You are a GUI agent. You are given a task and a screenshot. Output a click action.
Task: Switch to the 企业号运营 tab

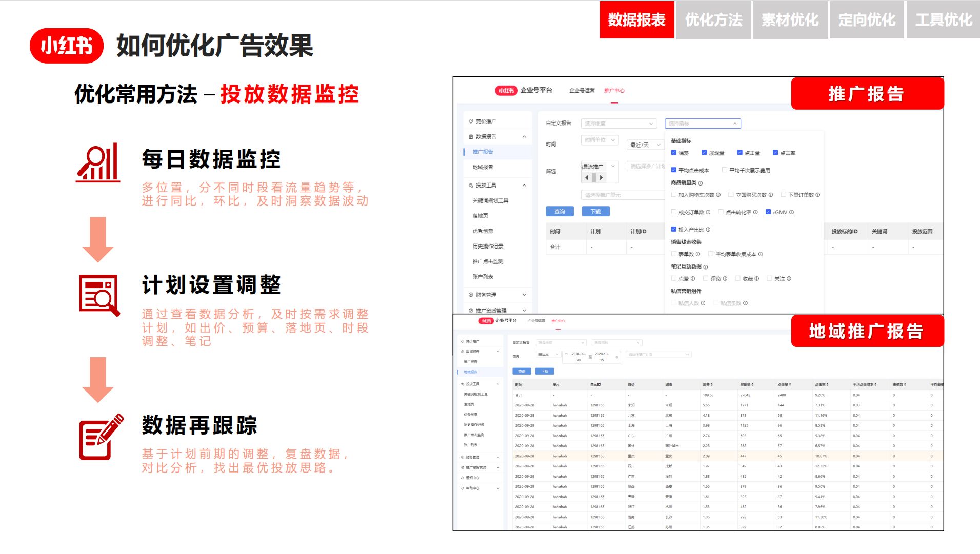582,91
